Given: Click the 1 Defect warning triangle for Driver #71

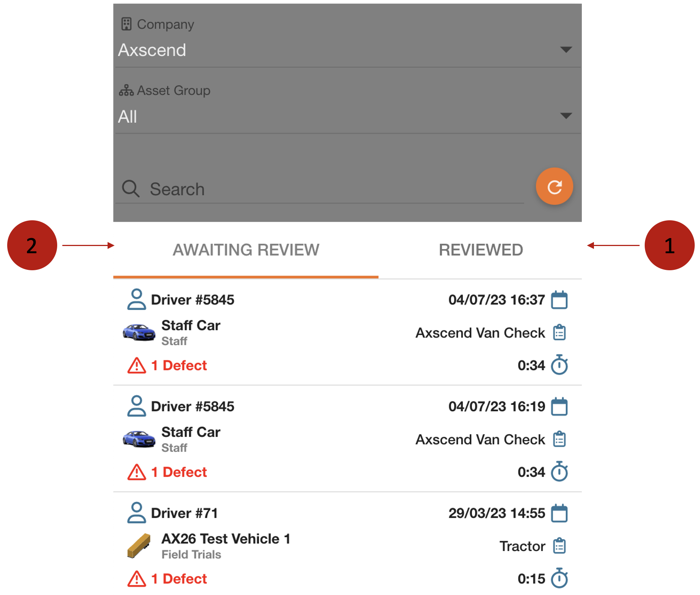Looking at the screenshot, I should click(136, 578).
